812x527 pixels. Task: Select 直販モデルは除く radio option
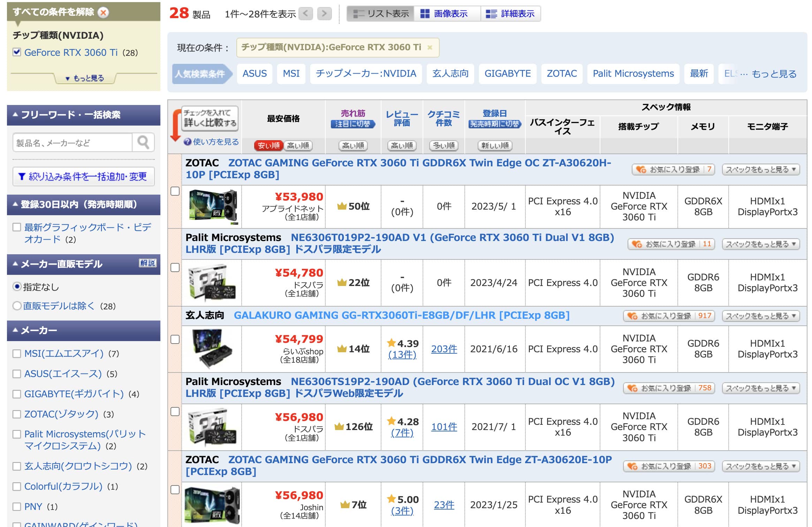pos(17,306)
